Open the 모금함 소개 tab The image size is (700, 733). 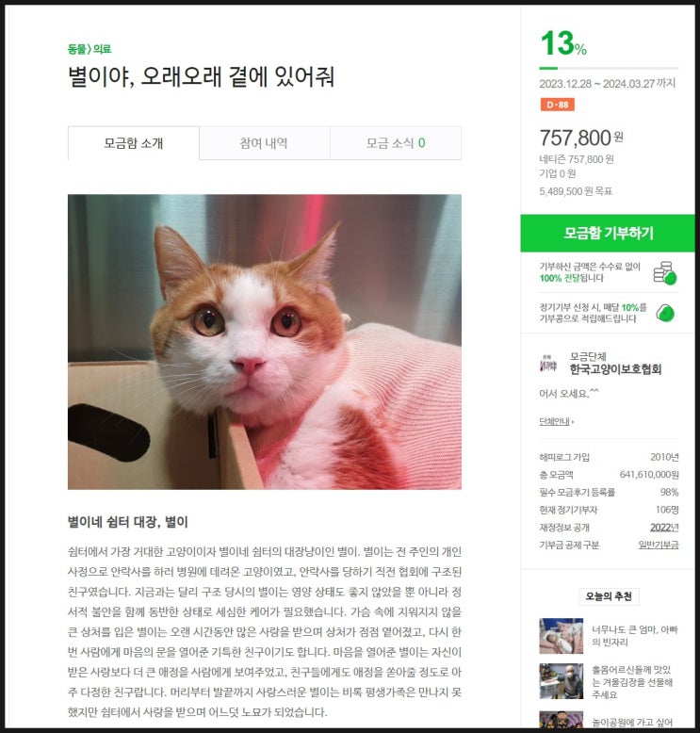[x=133, y=143]
